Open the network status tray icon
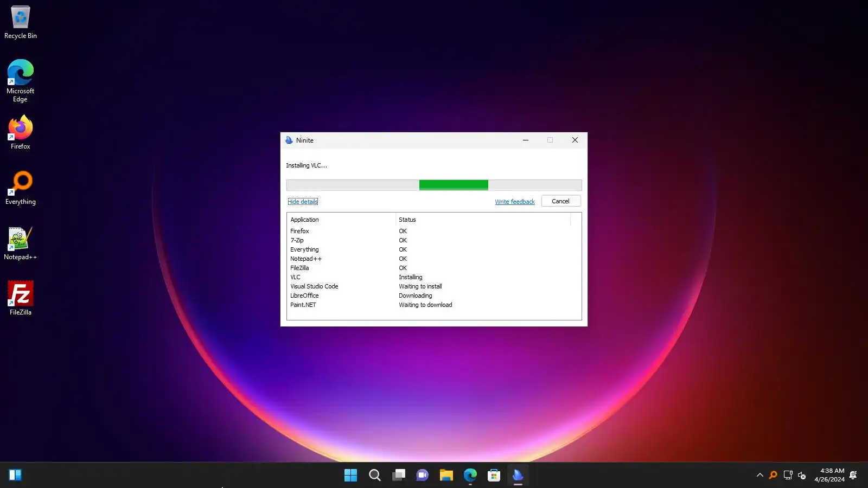 click(x=788, y=476)
